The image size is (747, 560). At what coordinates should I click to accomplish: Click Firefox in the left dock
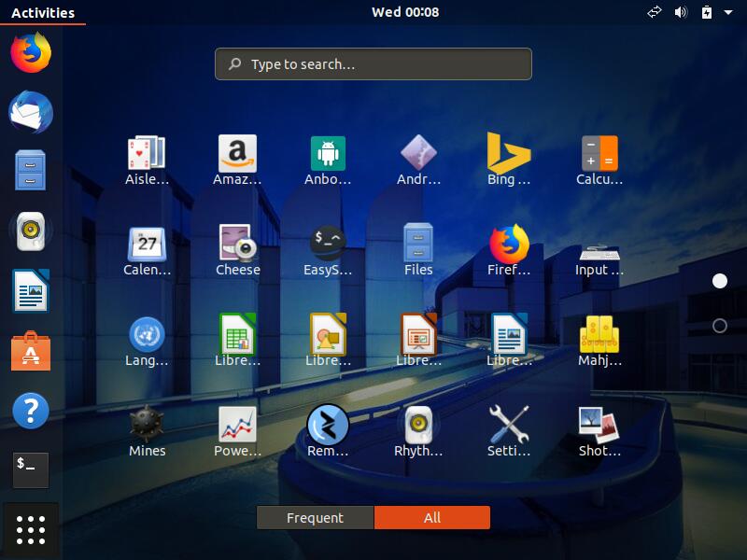click(x=31, y=52)
